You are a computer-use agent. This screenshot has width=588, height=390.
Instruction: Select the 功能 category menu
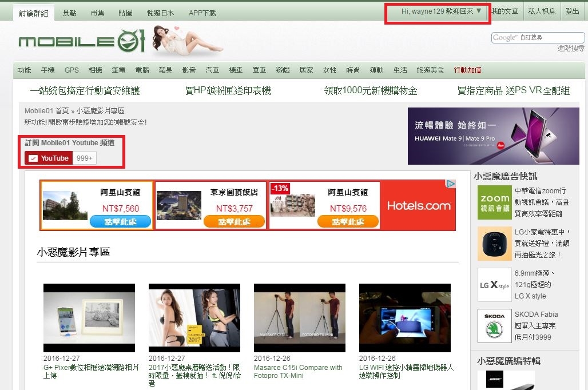tap(25, 70)
